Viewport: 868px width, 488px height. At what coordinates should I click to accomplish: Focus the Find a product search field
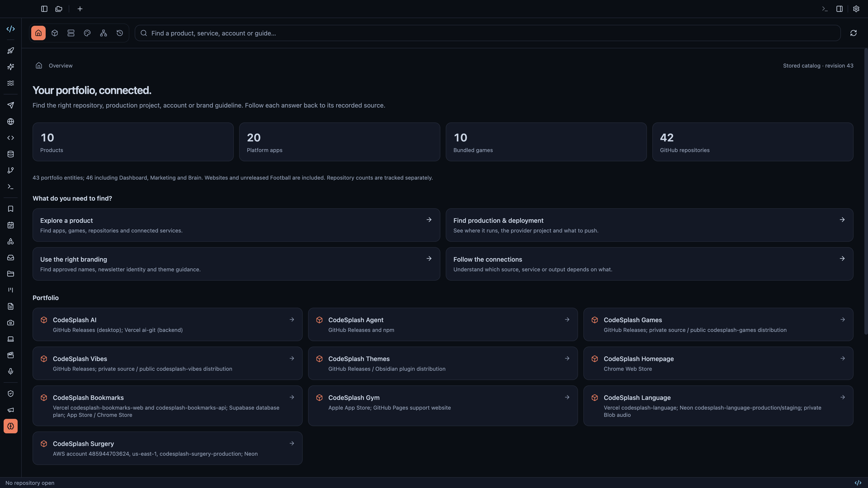tap(487, 33)
